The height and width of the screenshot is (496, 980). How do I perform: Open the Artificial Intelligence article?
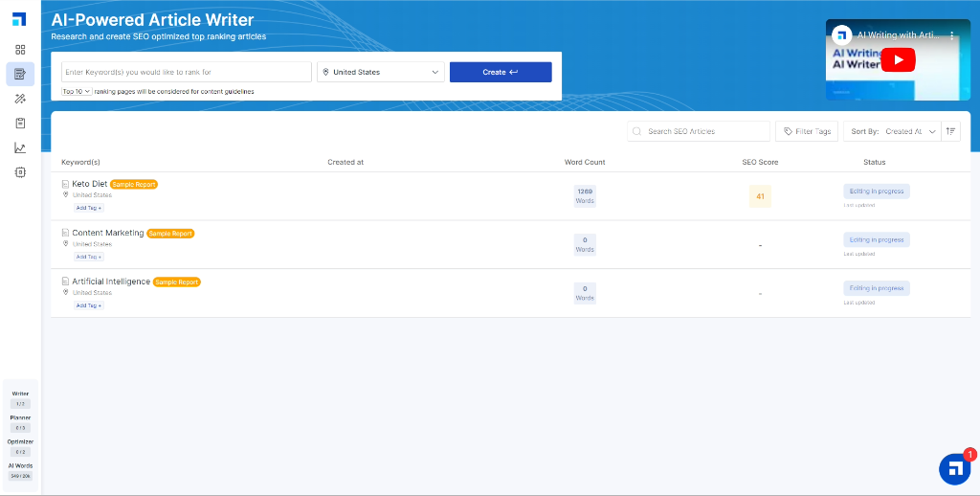(111, 282)
